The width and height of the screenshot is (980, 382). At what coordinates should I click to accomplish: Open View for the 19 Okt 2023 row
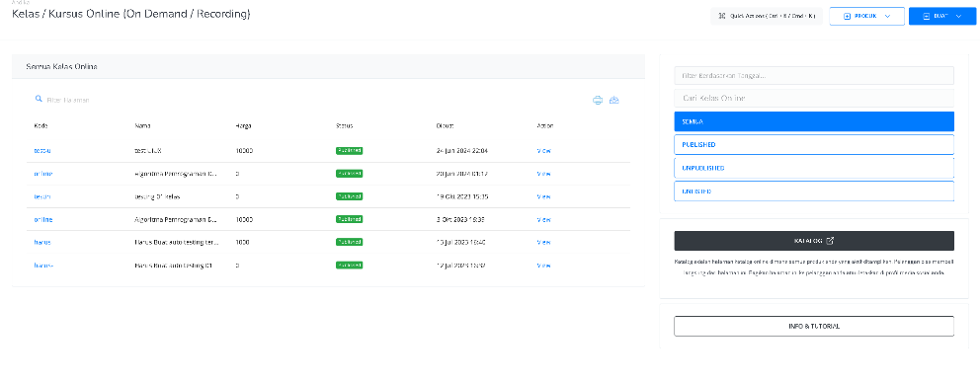(543, 196)
